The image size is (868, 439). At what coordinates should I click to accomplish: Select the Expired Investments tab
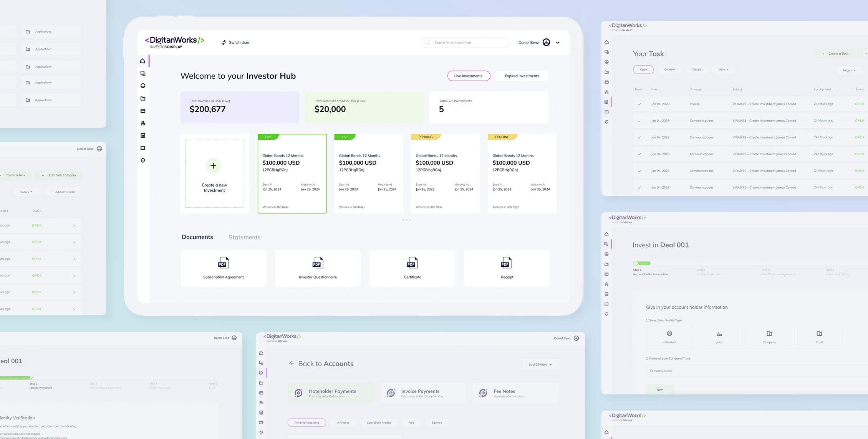[x=522, y=76]
